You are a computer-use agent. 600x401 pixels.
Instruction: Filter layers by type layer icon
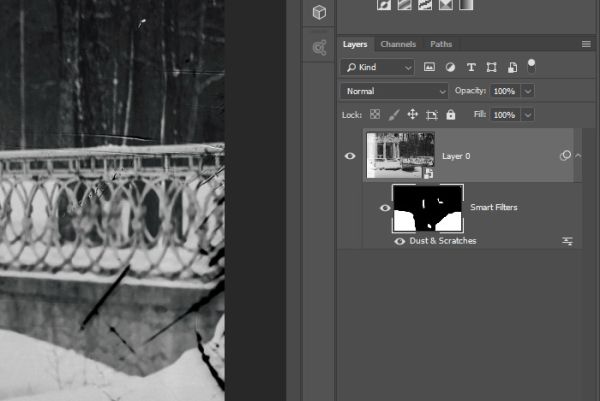point(471,67)
